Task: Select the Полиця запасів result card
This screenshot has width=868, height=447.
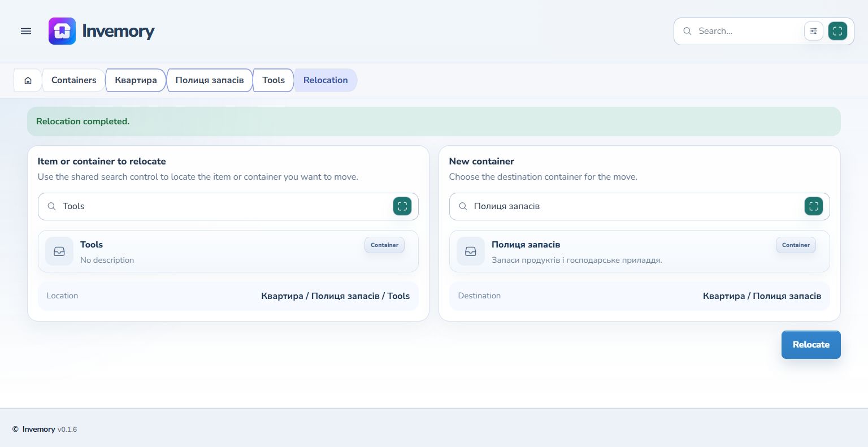Action: [640, 251]
